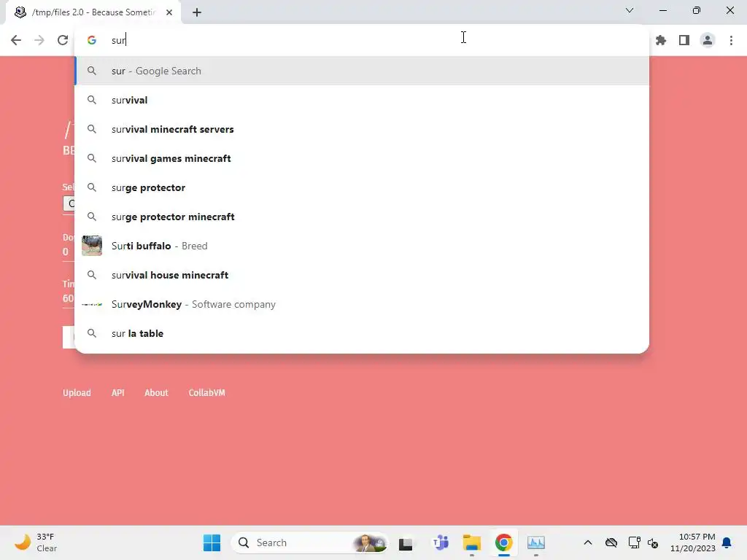Screen dimensions: 747x560
Task: Toggle the browser side panel icon
Action: coord(684,40)
